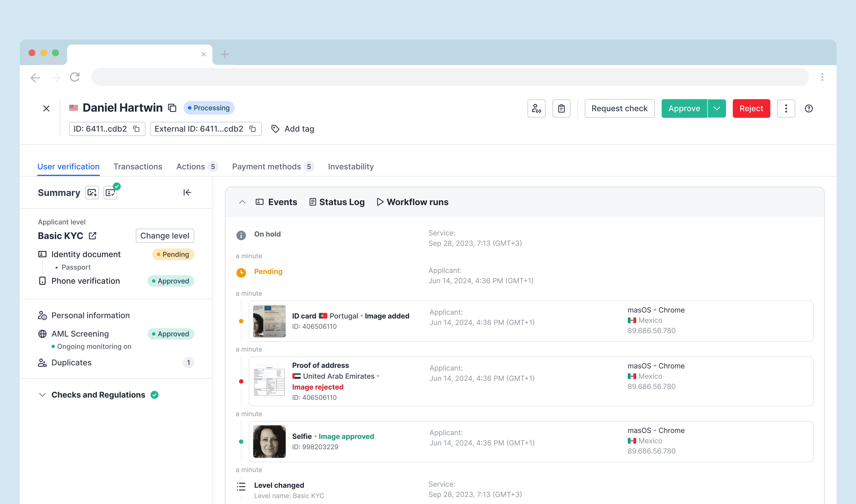Click the Add tag label icon
This screenshot has width=856, height=504.
275,129
